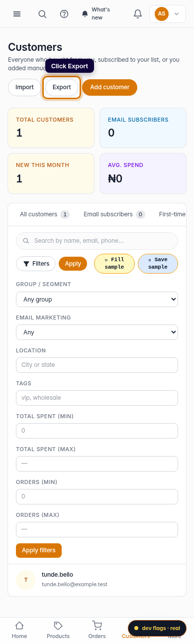
Task: Click Total Spent (Min) field
Action: pos(97,431)
